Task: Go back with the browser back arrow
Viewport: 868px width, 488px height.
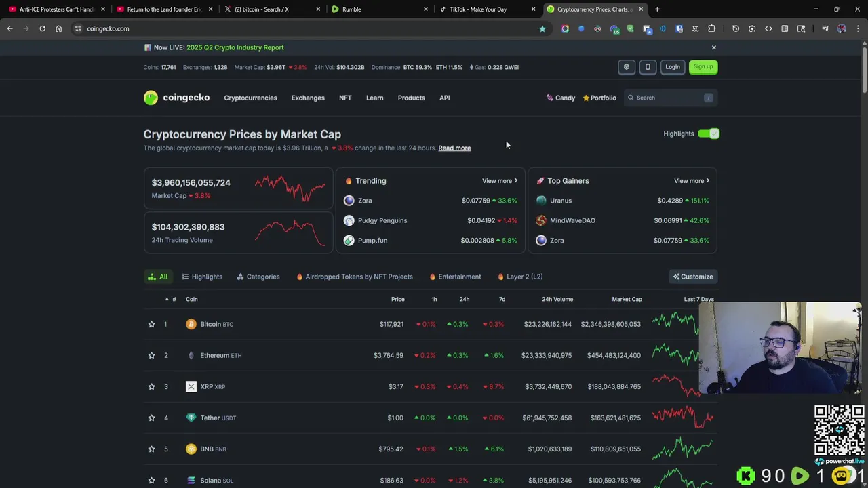Action: coord(9,28)
